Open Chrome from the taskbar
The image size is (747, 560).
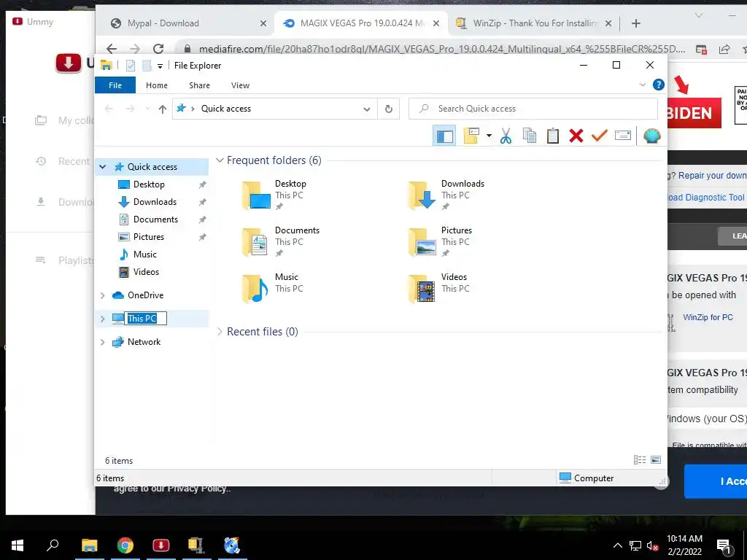pos(125,545)
